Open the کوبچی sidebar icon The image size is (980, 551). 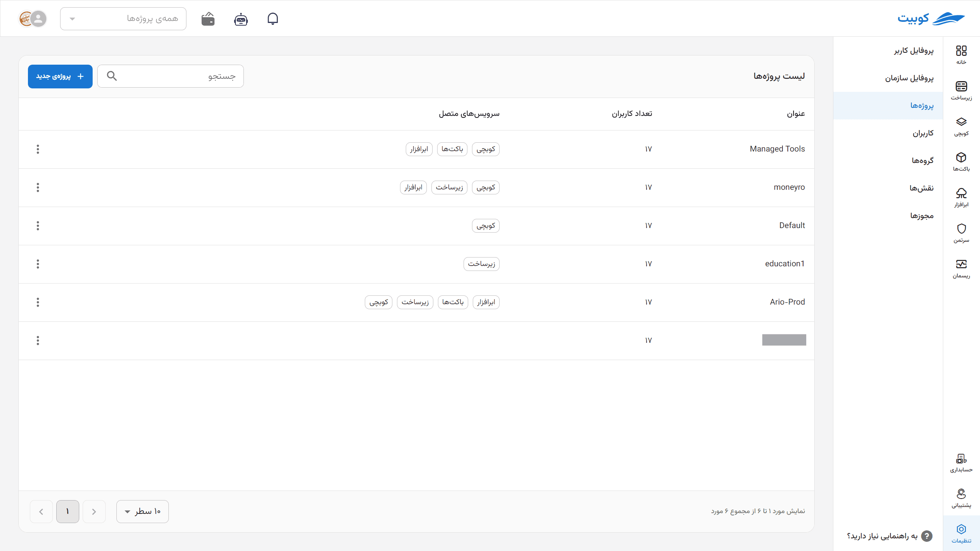click(961, 126)
